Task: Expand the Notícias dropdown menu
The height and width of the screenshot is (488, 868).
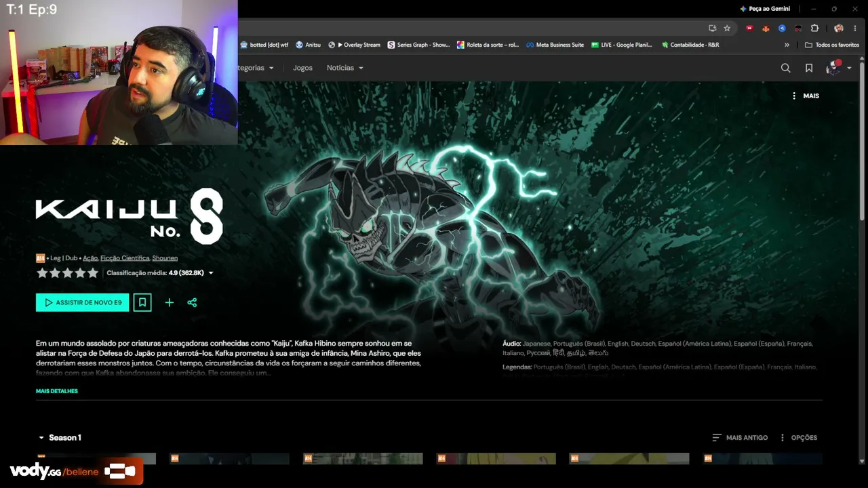Action: pyautogui.click(x=344, y=68)
